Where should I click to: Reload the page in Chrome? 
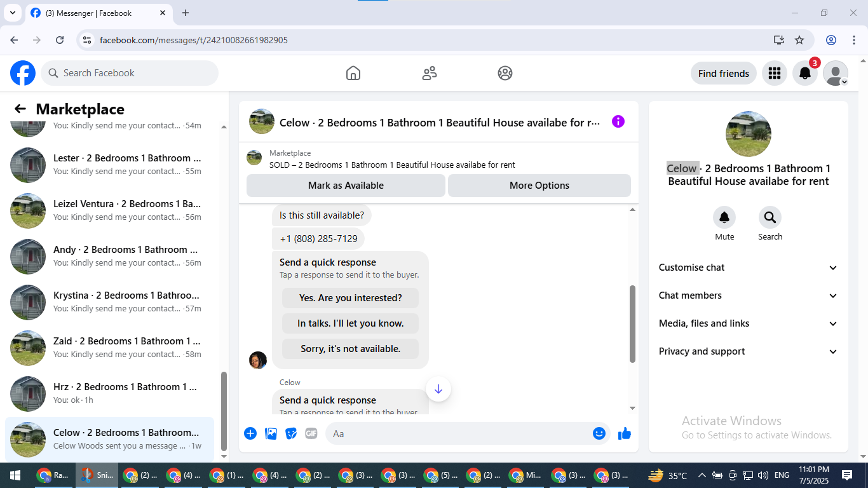click(x=60, y=40)
